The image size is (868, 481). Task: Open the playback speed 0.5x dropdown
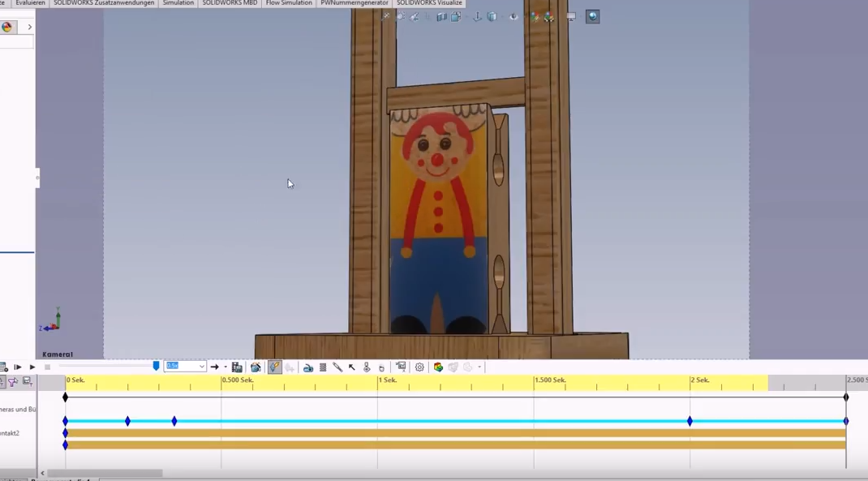coord(201,367)
